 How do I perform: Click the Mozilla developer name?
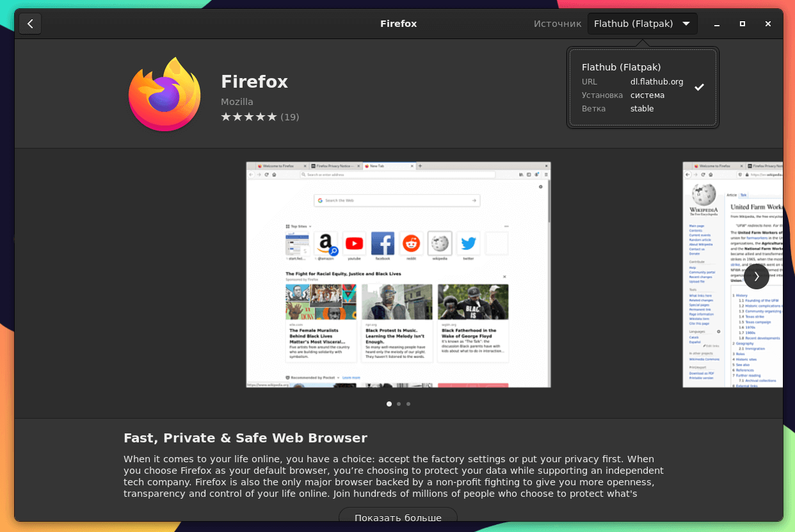237,102
